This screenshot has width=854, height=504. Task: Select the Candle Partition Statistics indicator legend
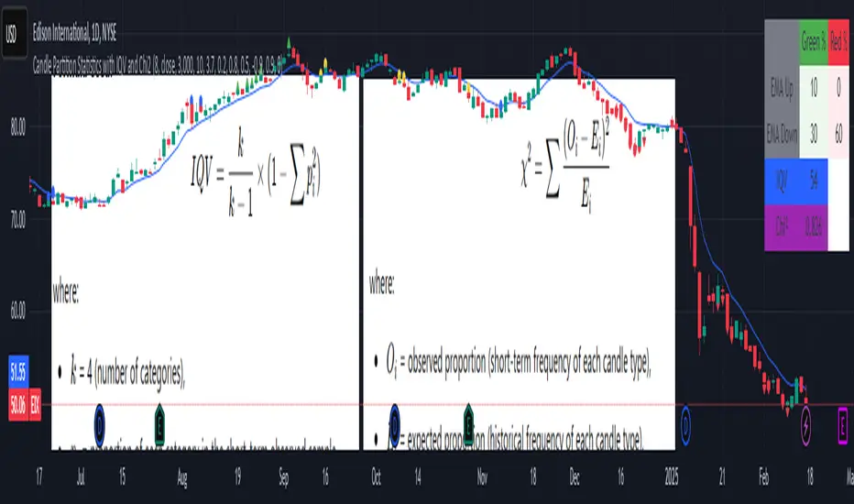coord(158,65)
